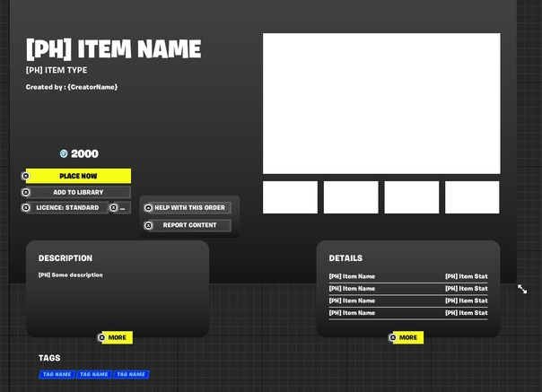Screen dimensions: 542x392
Task: Click the DESCRIPTION heading
Action: click(x=66, y=258)
